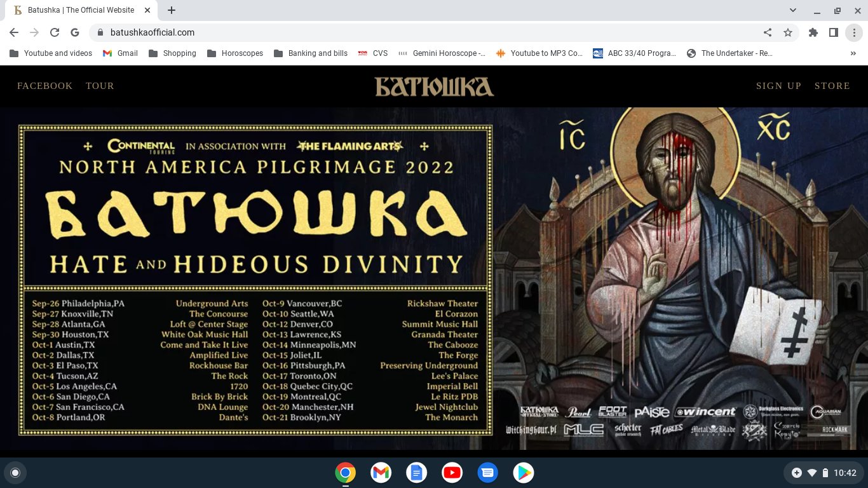Viewport: 868px width, 488px height.
Task: Launch Google Docs from the shelf
Action: click(417, 473)
